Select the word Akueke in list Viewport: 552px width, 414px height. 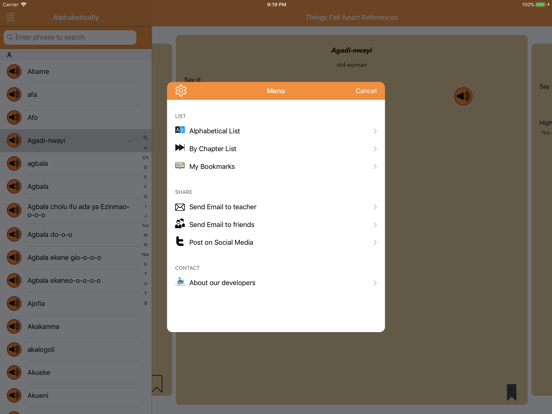(x=39, y=372)
